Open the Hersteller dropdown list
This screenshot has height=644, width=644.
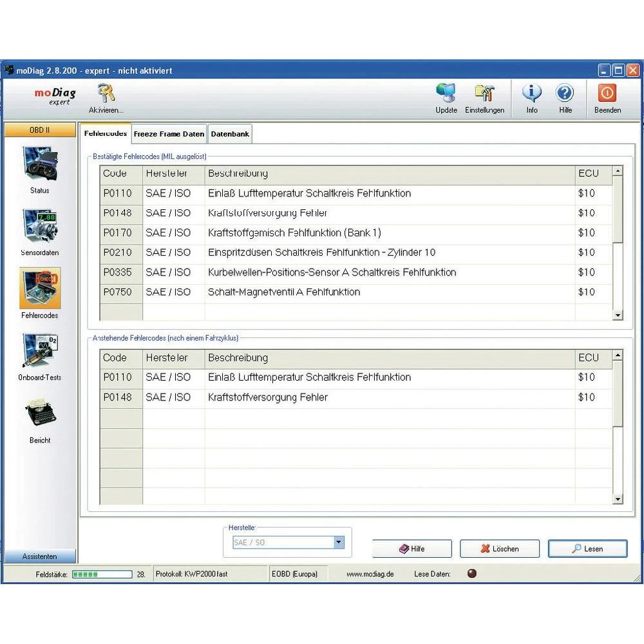pyautogui.click(x=338, y=543)
